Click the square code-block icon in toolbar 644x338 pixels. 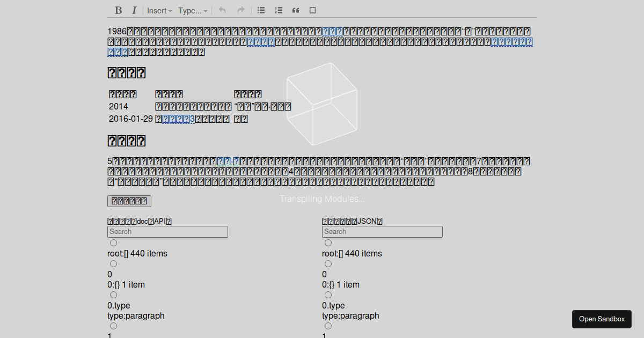tap(312, 10)
